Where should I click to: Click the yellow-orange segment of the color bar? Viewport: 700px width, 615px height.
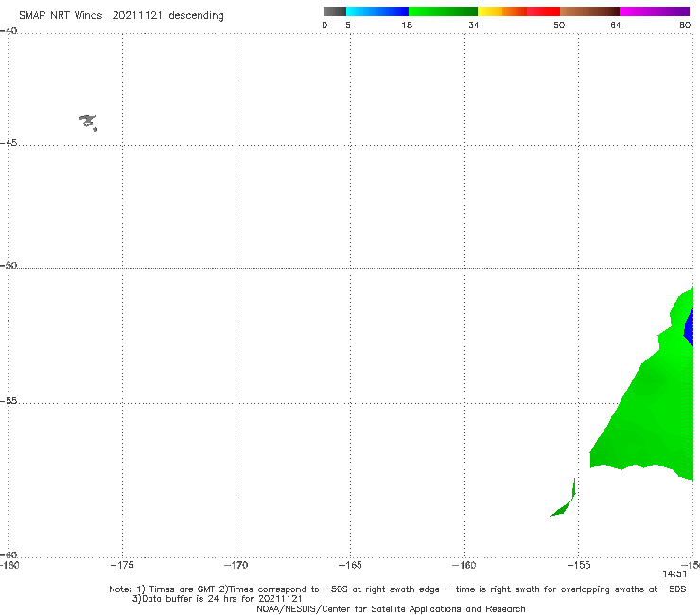(501, 11)
